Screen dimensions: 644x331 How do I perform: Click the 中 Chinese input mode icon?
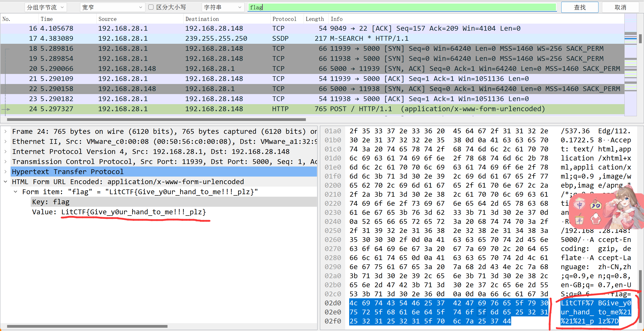pos(579,205)
